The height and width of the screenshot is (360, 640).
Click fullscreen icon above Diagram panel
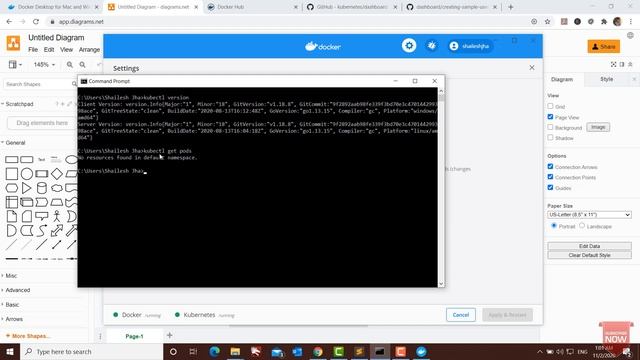pyautogui.click(x=613, y=64)
